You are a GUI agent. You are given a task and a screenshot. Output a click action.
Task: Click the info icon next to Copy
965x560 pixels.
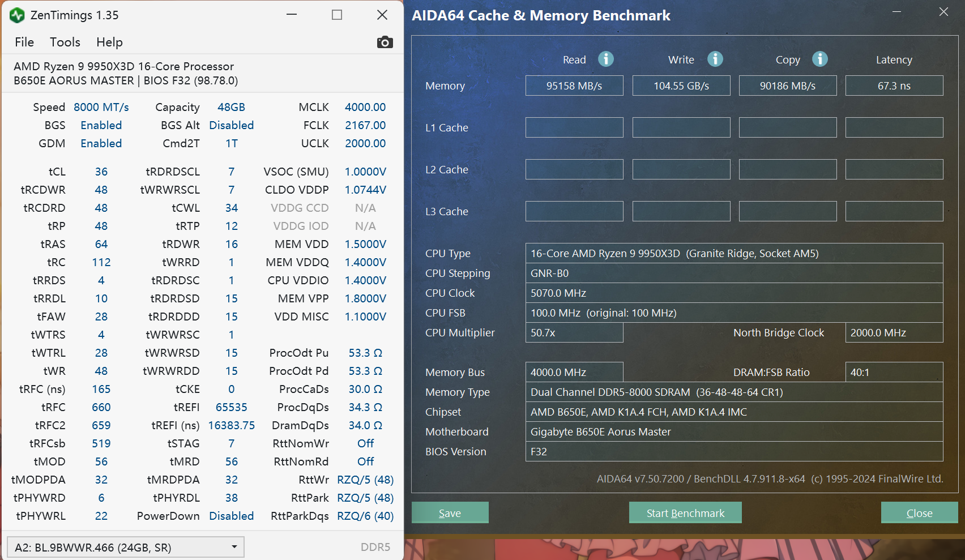(819, 59)
